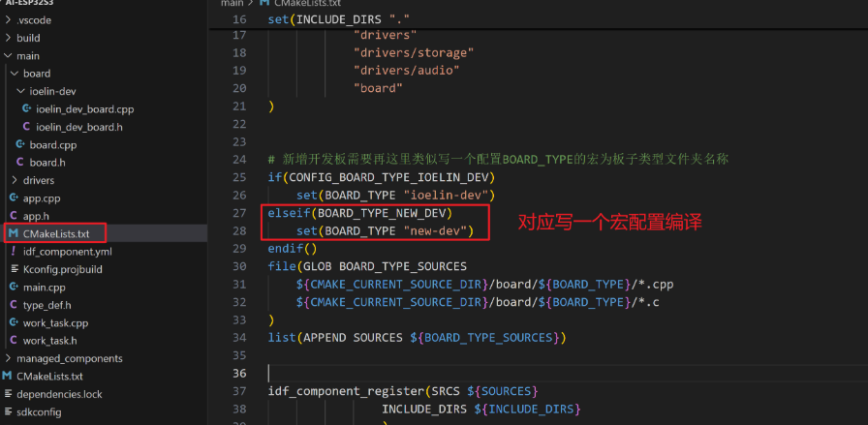Screen dimensions: 868x425
Task: Select the .vscode folder label
Action: 34,20
